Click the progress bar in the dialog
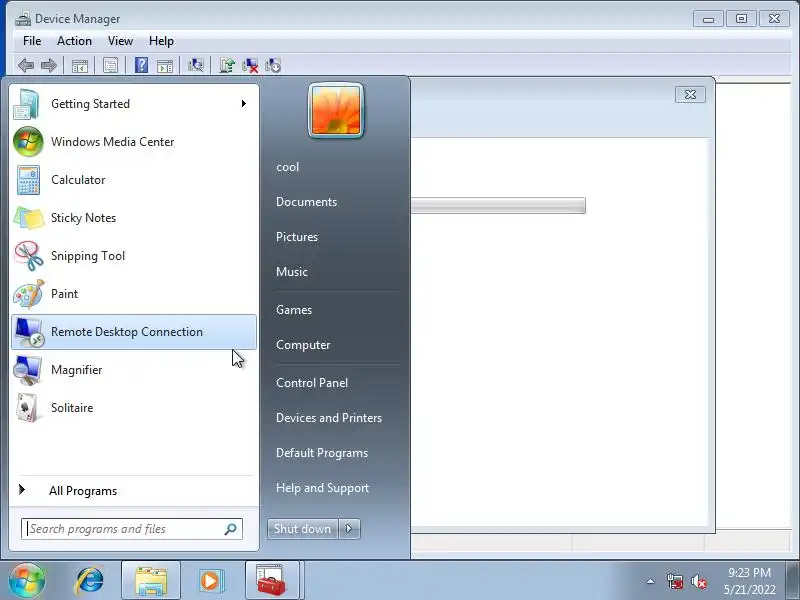Screen dimensions: 800x600 point(498,206)
